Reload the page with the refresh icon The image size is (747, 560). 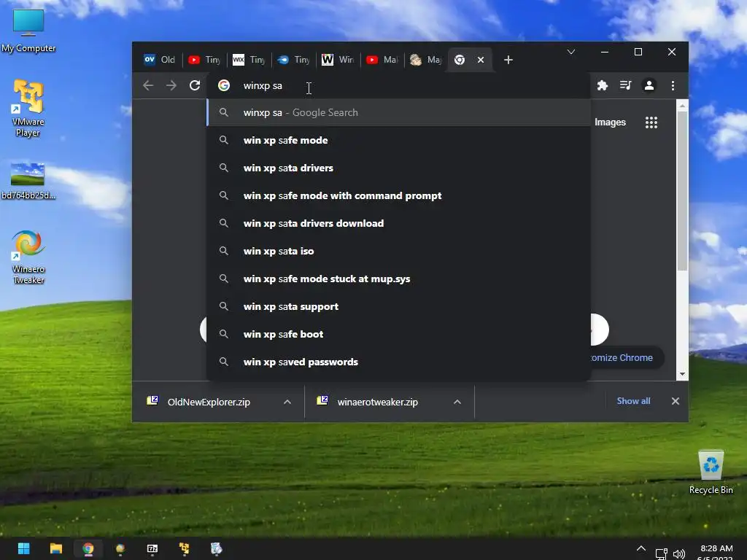point(194,86)
